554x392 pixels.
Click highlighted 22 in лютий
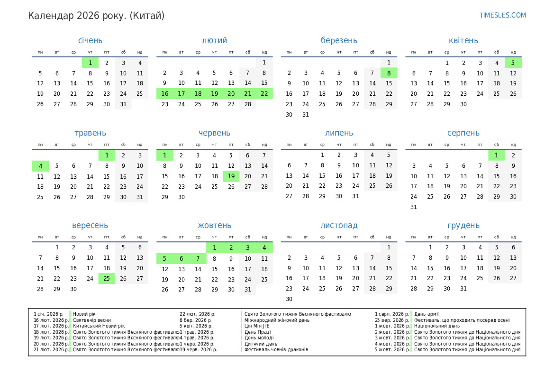(264, 94)
